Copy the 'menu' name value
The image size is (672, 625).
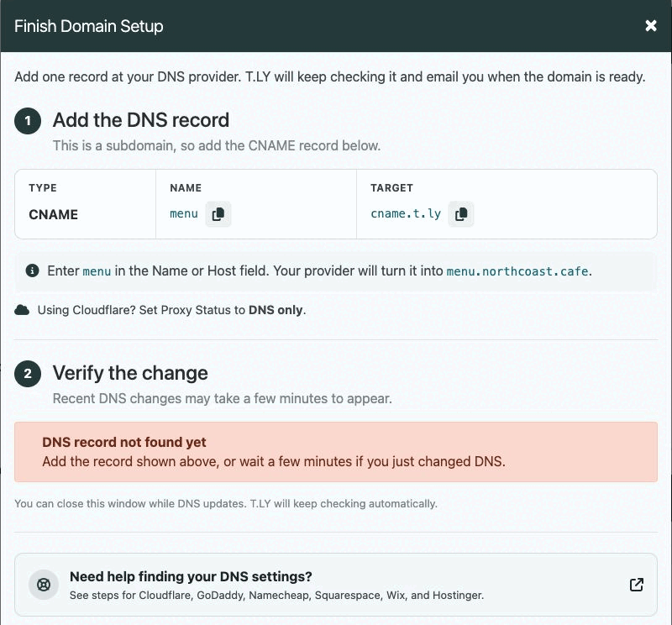[218, 214]
